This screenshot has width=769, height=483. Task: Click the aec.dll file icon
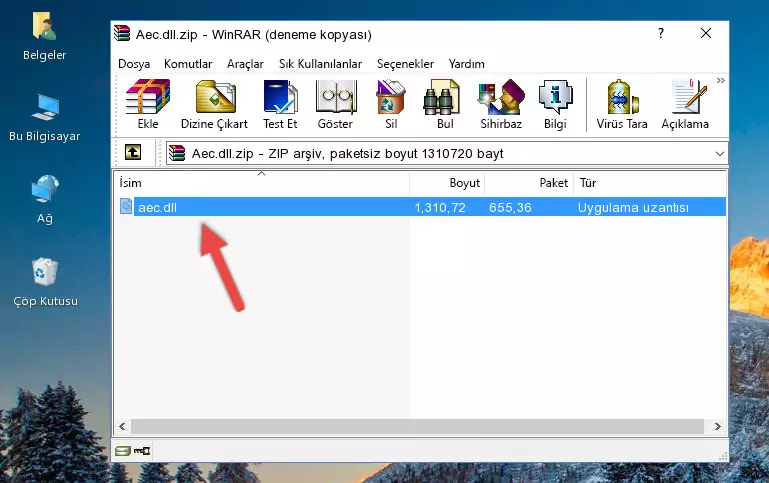(126, 206)
